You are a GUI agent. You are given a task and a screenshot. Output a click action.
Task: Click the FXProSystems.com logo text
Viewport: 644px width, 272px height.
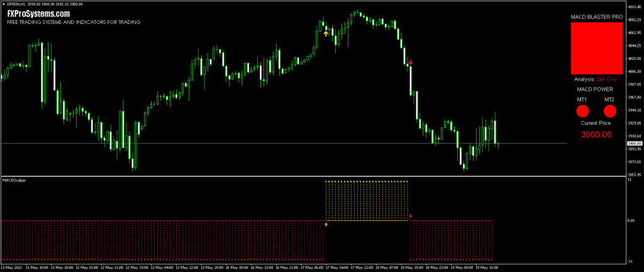pos(38,13)
